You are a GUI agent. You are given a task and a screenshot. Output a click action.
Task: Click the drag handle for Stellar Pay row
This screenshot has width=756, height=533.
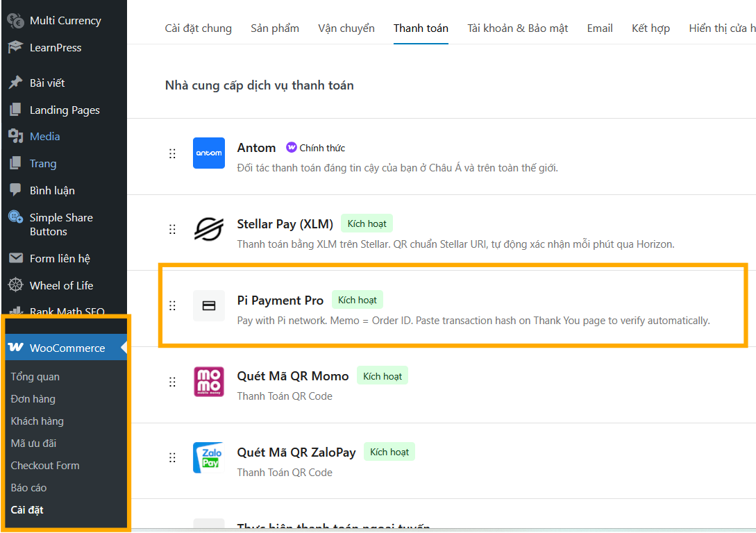click(x=172, y=230)
